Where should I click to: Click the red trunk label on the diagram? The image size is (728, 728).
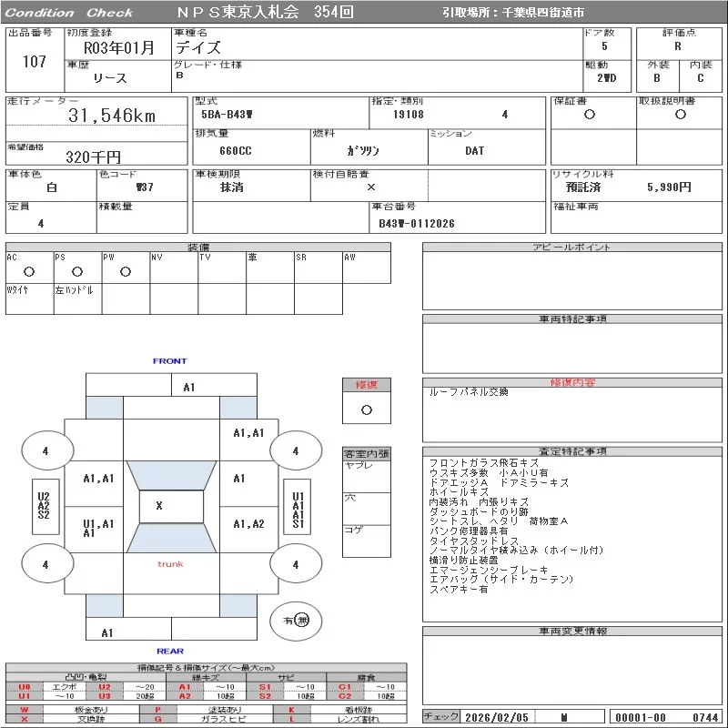point(170,564)
